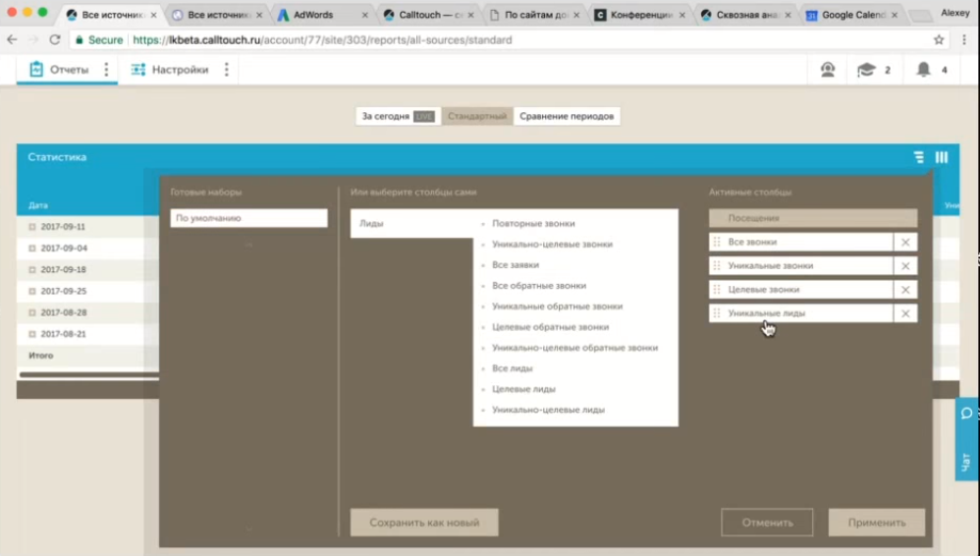Add the Целевые лиды column
980x556 pixels.
523,388
